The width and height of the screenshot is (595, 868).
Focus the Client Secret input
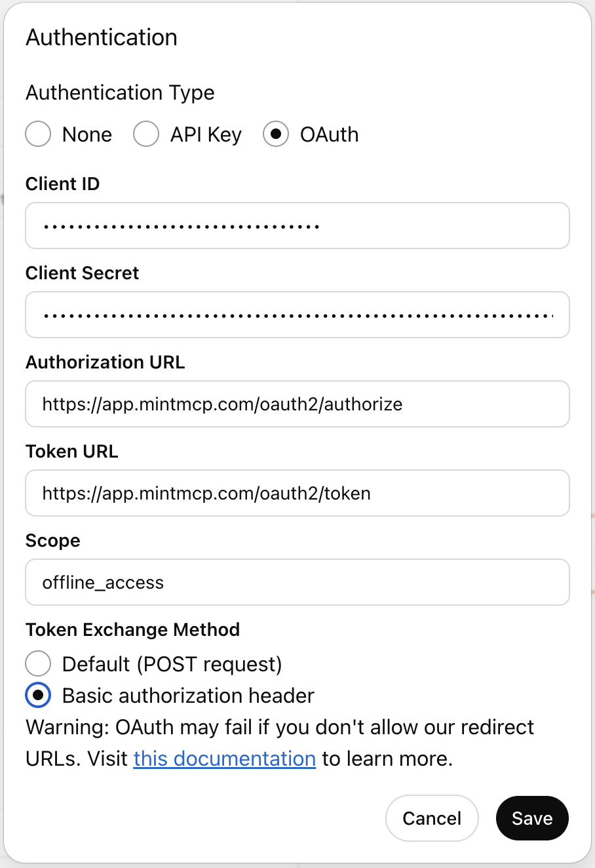coord(297,315)
